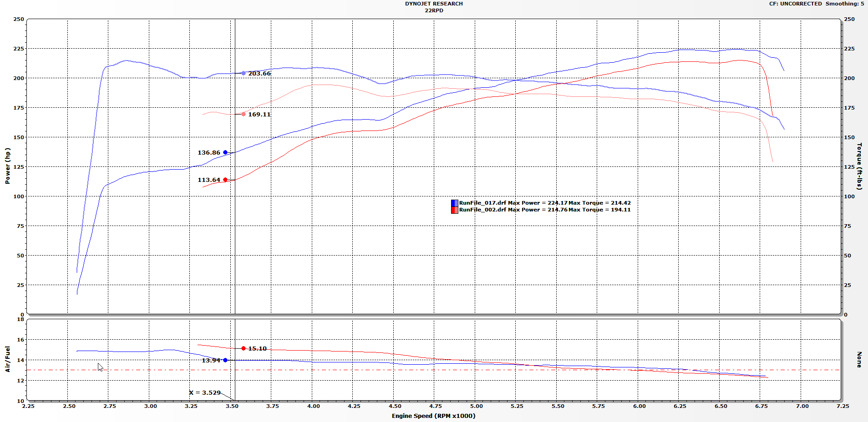The image size is (868, 422).
Task: Click the red legend swatch for RunFile_002
Action: pos(454,210)
